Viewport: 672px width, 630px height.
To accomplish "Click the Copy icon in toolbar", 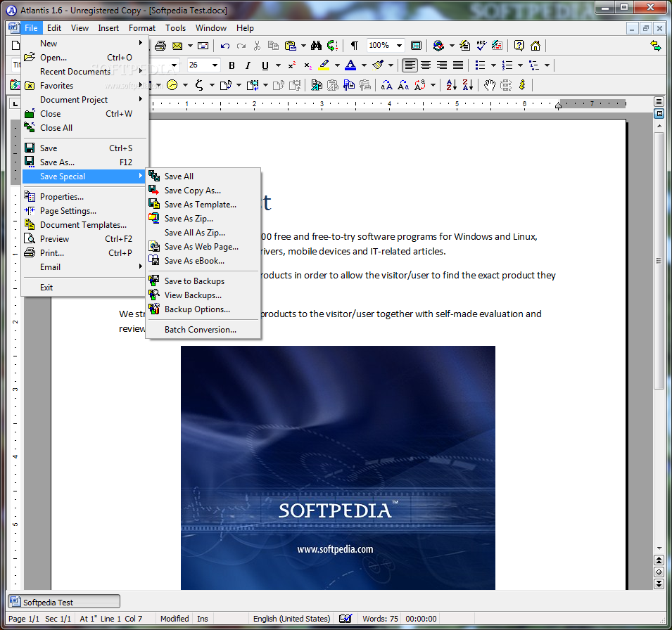I will pyautogui.click(x=273, y=46).
